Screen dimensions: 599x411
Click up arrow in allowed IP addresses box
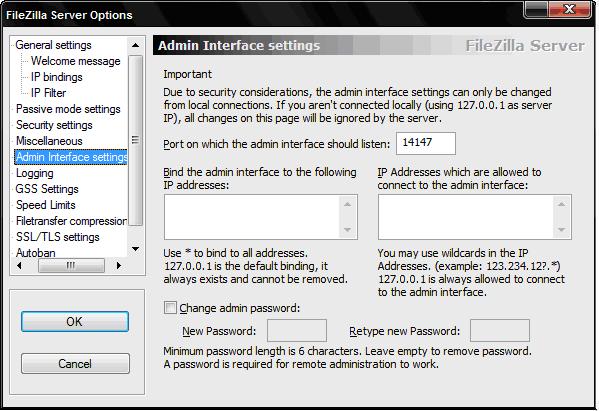click(561, 205)
